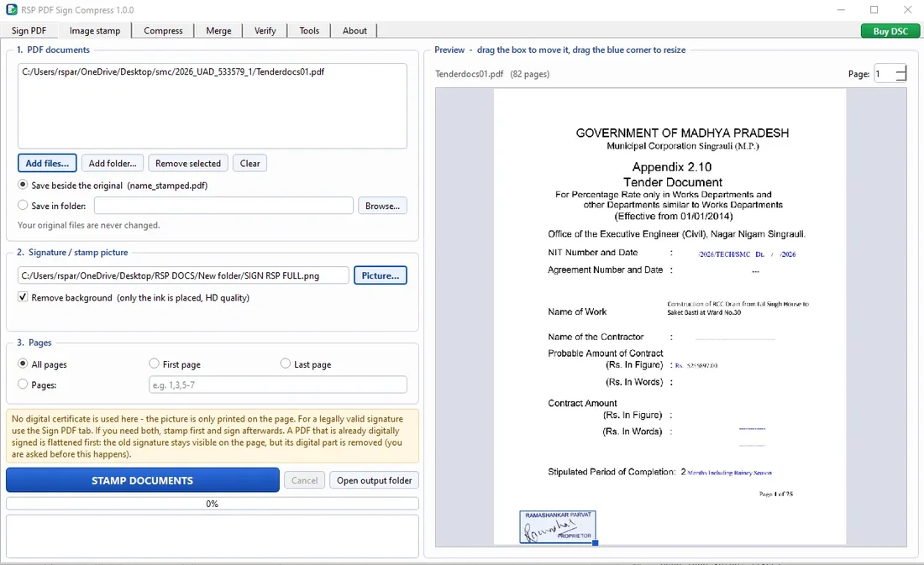Open the Compress tab
Viewport: 924px width, 565px height.
tap(163, 30)
